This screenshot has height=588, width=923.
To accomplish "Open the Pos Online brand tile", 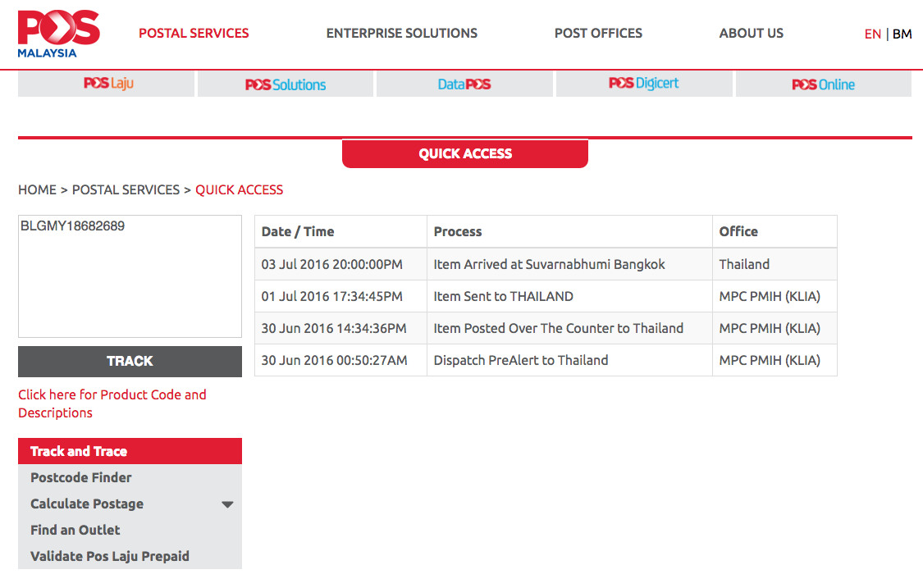I will (x=824, y=84).
